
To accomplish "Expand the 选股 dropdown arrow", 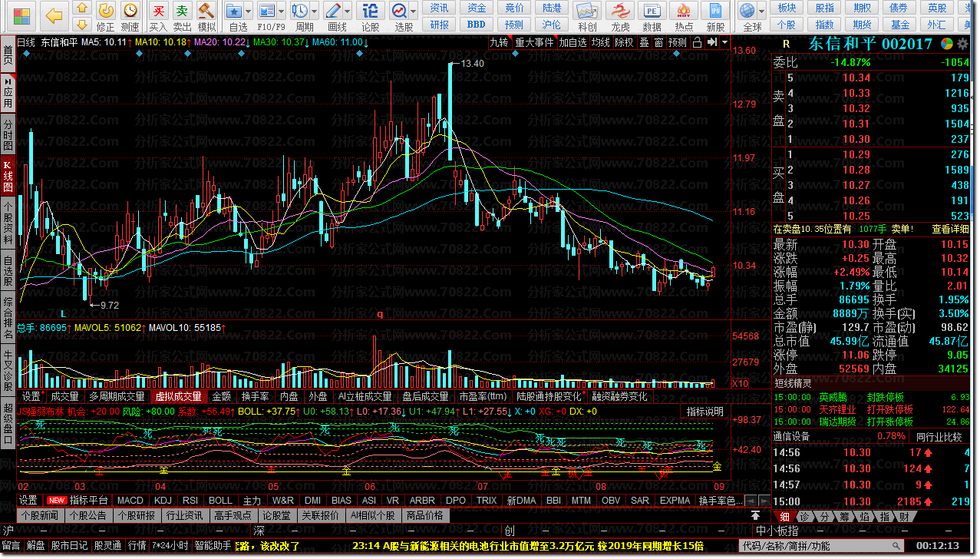I will click(x=413, y=12).
